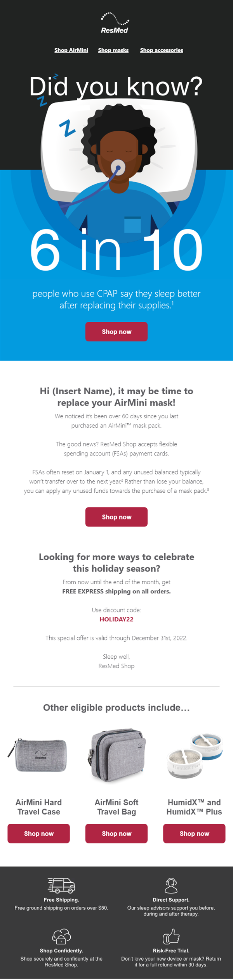This screenshot has height=980, width=233.
Task: Open the Shop accessories link
Action: tap(162, 50)
